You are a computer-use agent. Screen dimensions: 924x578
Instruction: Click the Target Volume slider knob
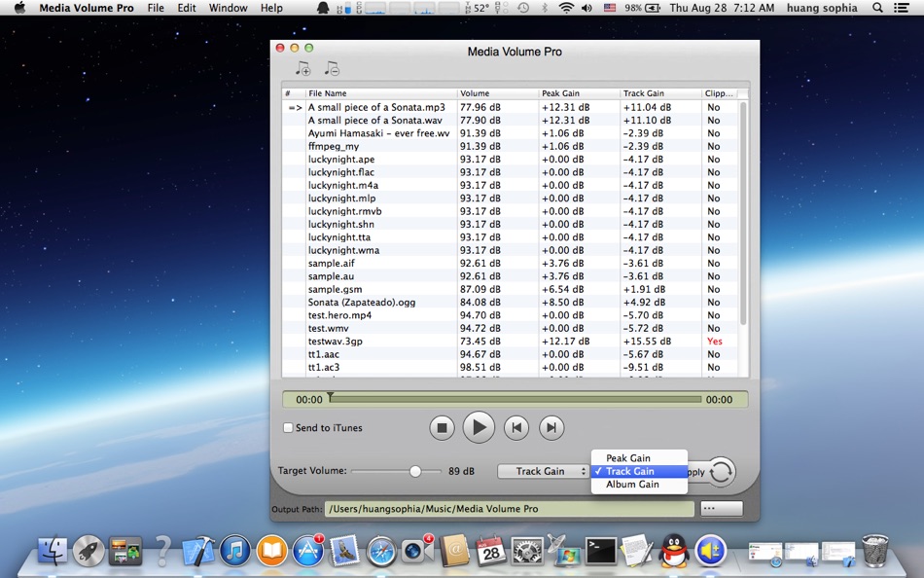coord(415,471)
